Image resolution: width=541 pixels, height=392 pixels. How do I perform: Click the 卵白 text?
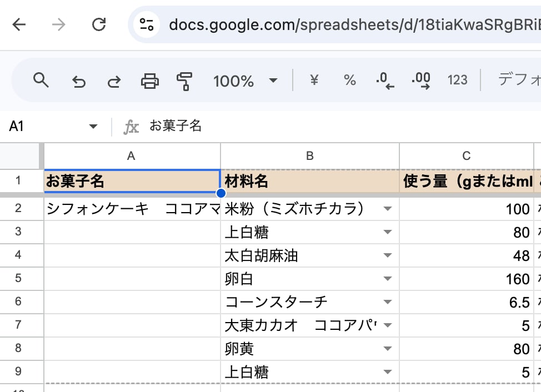(x=239, y=279)
